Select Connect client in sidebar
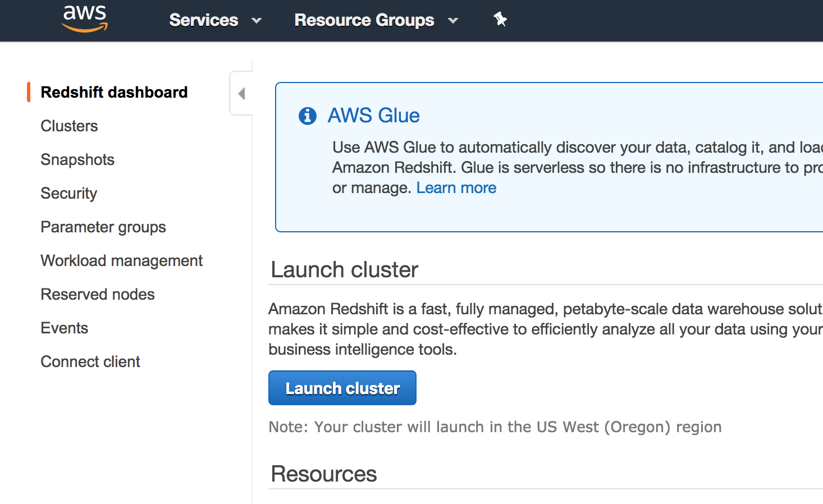823x504 pixels. (x=90, y=361)
